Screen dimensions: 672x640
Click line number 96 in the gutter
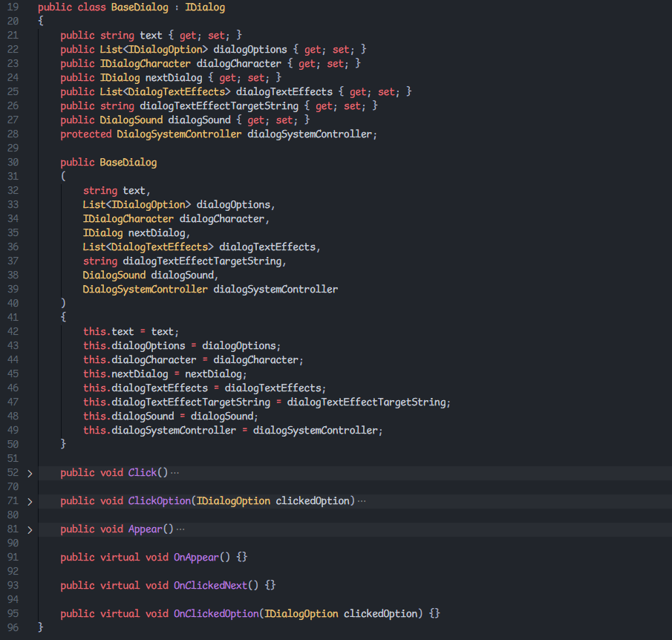(13, 628)
